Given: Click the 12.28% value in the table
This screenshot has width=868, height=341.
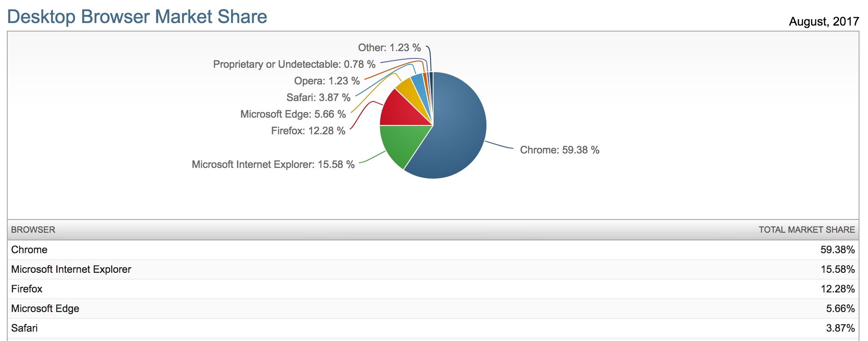Looking at the screenshot, I should [x=837, y=289].
